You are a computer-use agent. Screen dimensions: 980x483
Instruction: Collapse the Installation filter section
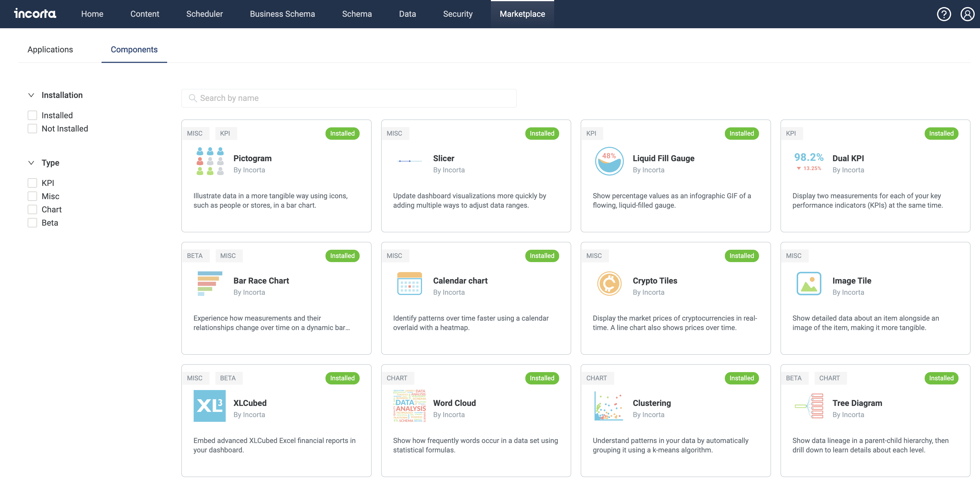click(x=31, y=95)
